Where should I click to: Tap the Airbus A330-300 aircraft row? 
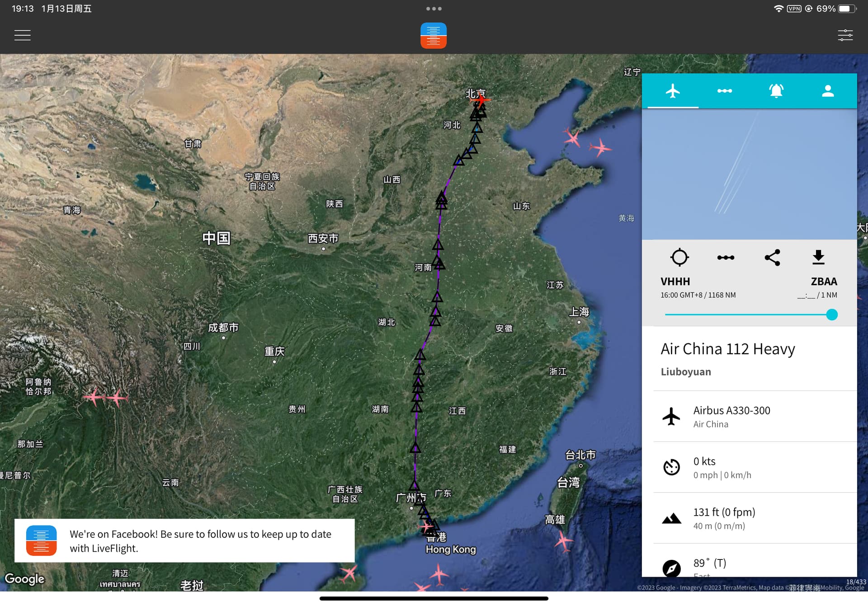click(750, 416)
